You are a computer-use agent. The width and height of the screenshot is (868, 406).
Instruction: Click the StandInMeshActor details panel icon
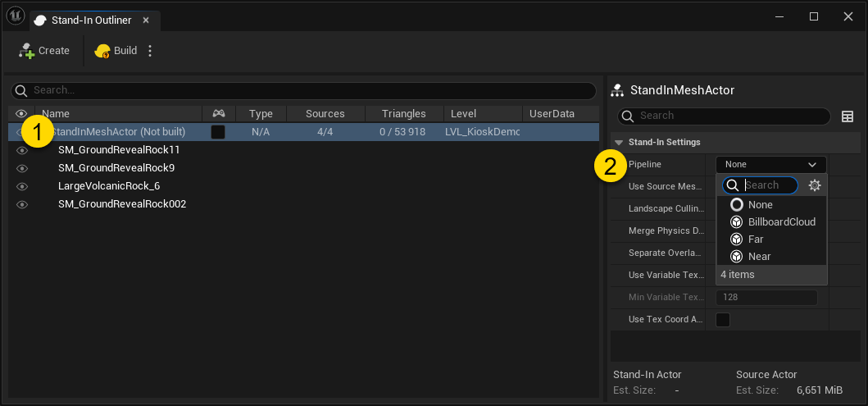click(x=618, y=89)
